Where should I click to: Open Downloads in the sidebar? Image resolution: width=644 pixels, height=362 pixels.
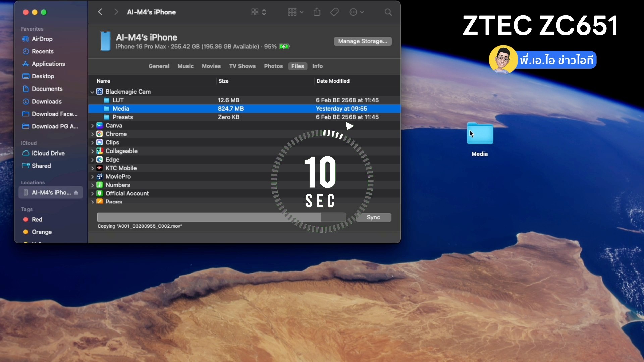click(x=47, y=101)
